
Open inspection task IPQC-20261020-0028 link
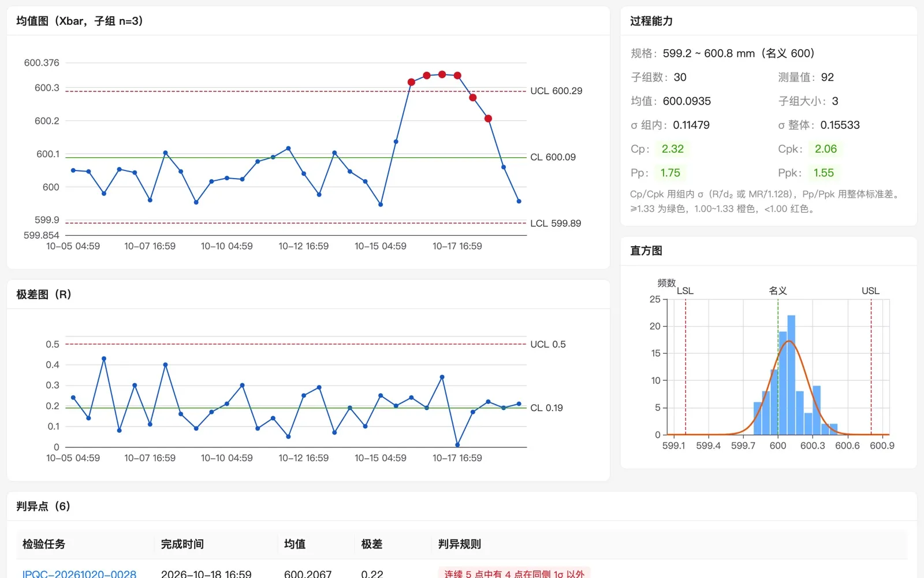point(79,574)
